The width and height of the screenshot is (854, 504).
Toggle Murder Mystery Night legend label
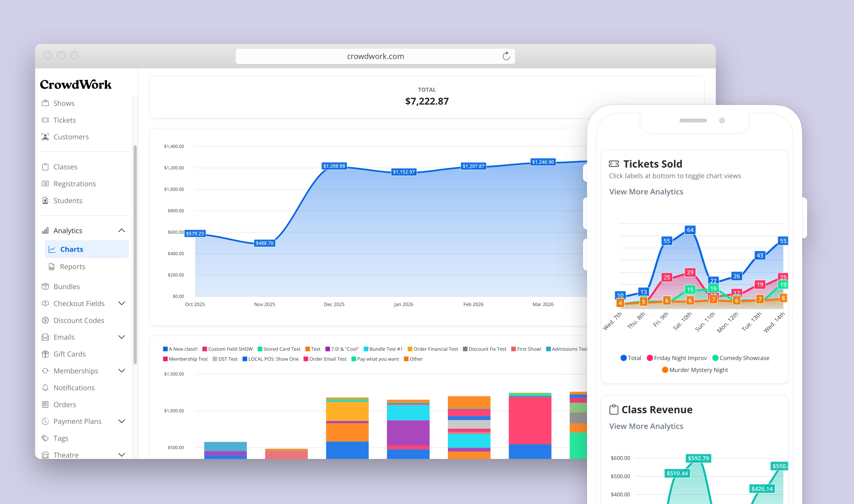(695, 370)
